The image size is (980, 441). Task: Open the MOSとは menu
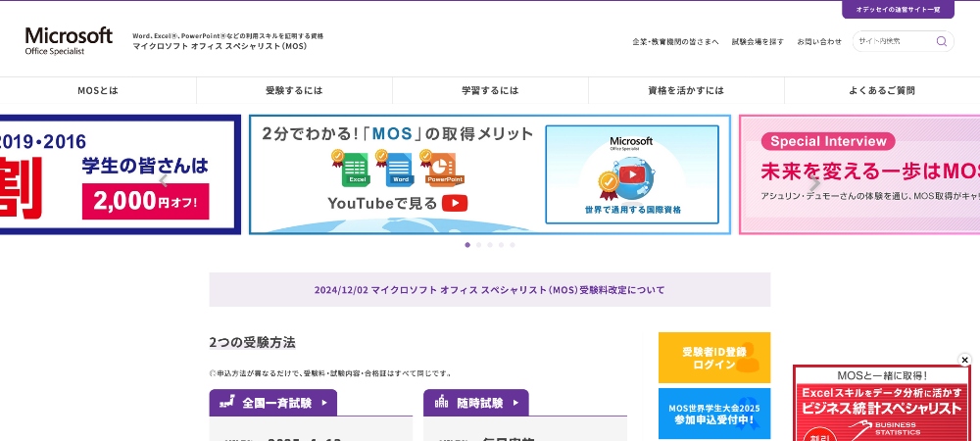[x=98, y=90]
